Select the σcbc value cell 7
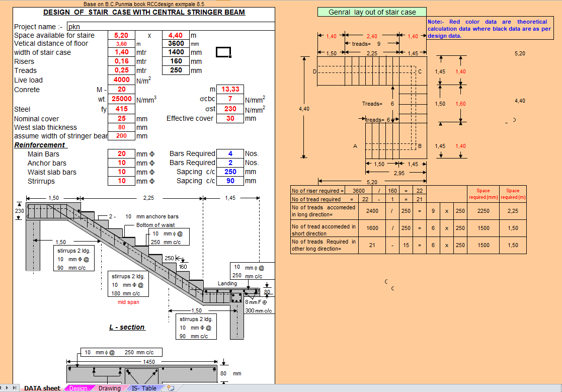562x392 pixels. pyautogui.click(x=230, y=99)
